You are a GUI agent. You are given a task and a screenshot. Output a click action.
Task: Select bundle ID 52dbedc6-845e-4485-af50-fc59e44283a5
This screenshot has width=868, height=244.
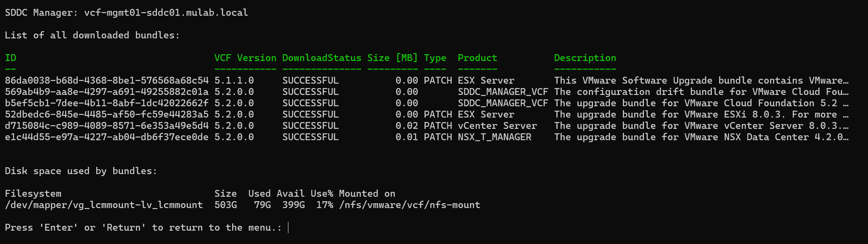click(107, 114)
